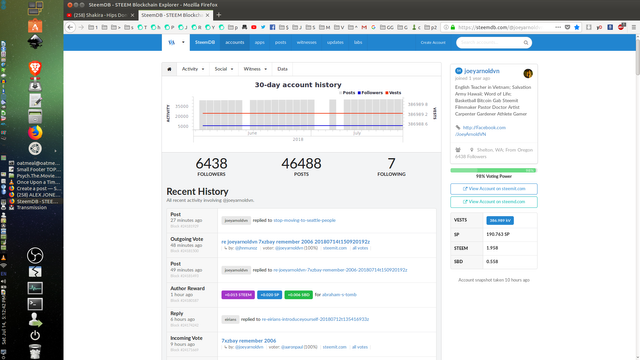
Task: Bookmark this page with the star icon
Action: [577, 27]
